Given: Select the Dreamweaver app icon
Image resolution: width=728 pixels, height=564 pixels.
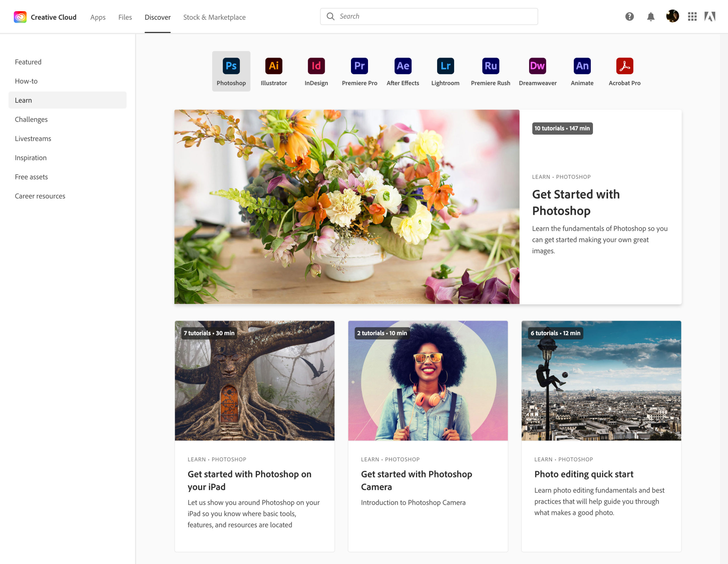Looking at the screenshot, I should coord(537,66).
